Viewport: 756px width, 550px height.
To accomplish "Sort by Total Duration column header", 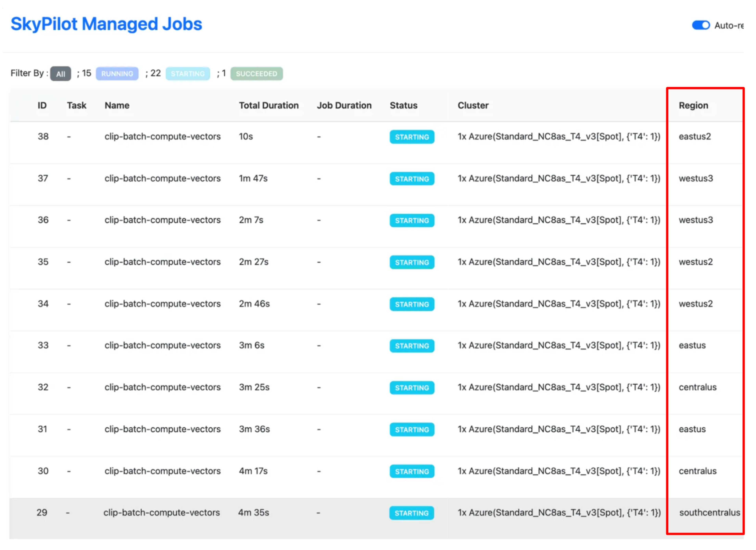I will pos(269,105).
